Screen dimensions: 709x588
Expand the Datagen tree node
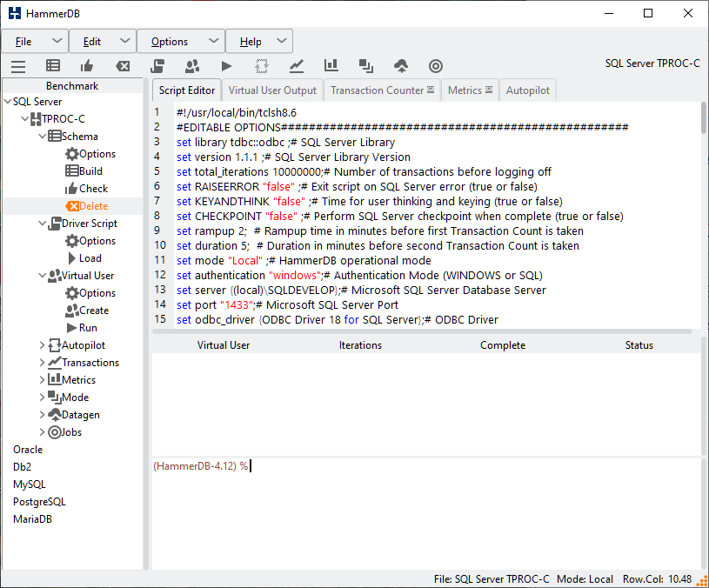[x=42, y=415]
